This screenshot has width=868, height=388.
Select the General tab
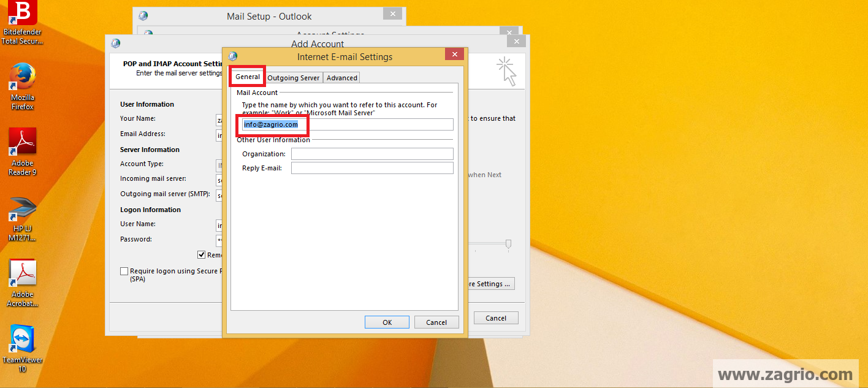point(248,77)
